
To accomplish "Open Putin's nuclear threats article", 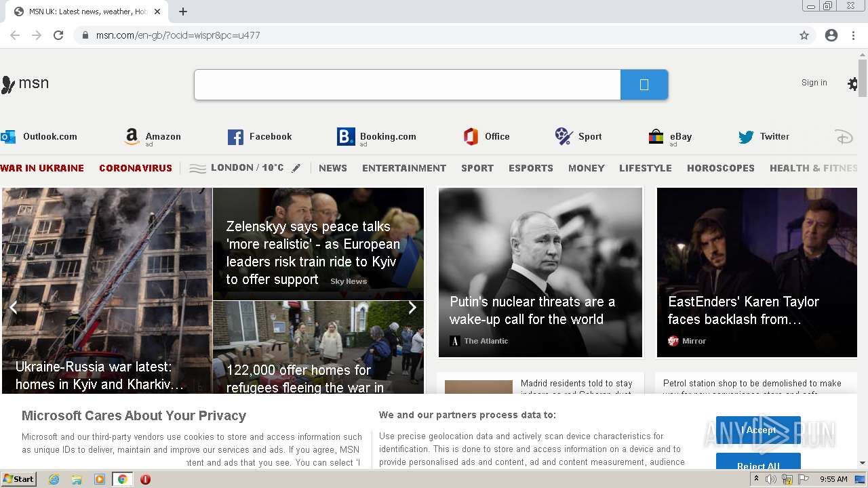I will tap(540, 272).
